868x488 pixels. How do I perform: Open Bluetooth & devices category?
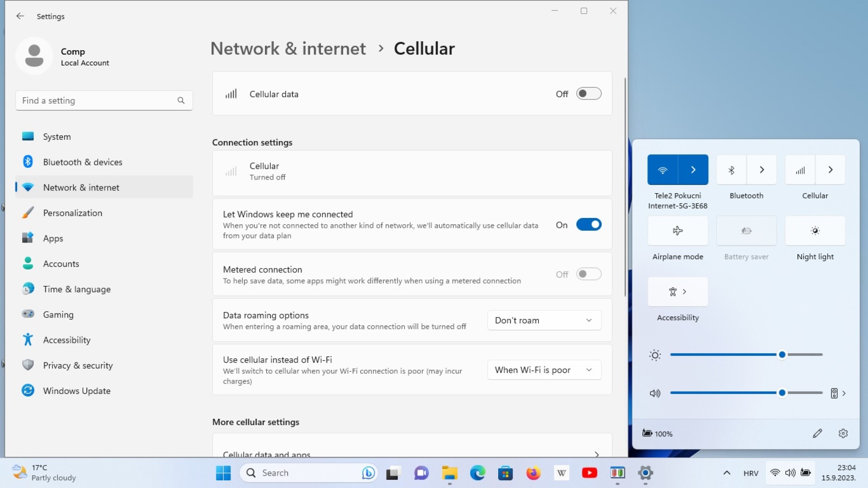point(104,162)
